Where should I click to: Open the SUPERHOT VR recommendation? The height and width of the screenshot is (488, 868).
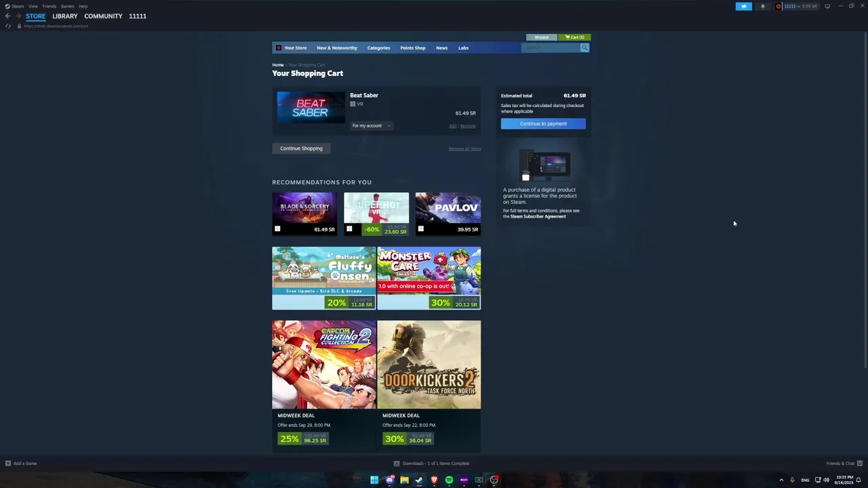tap(376, 213)
